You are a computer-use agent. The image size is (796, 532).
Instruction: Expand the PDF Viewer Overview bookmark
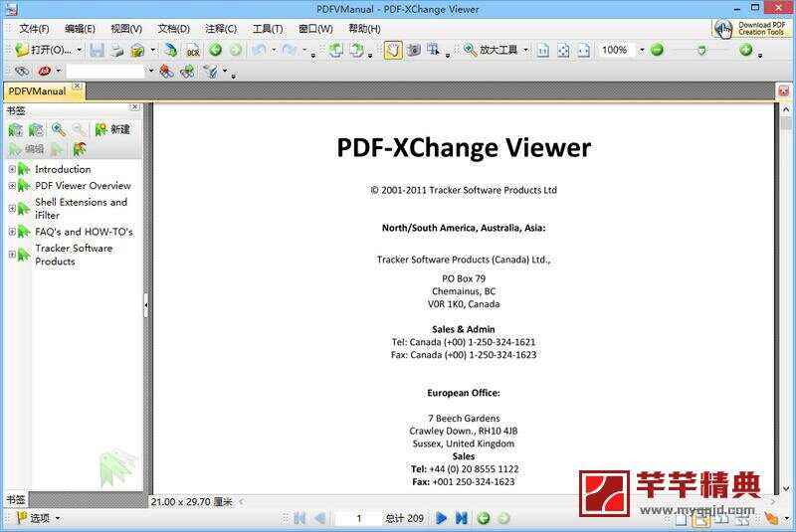tap(12, 186)
